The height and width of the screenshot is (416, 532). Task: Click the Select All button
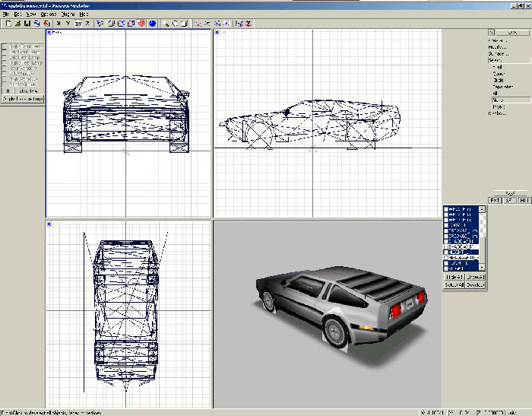[454, 285]
